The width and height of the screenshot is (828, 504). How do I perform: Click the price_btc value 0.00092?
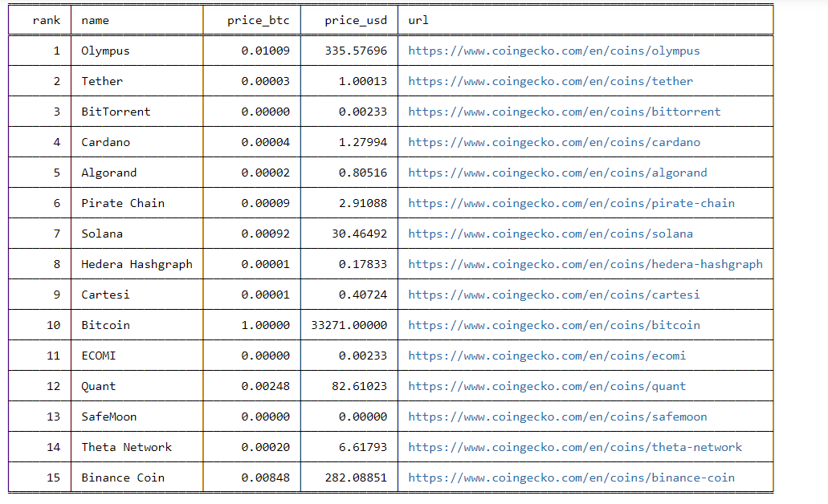click(265, 234)
